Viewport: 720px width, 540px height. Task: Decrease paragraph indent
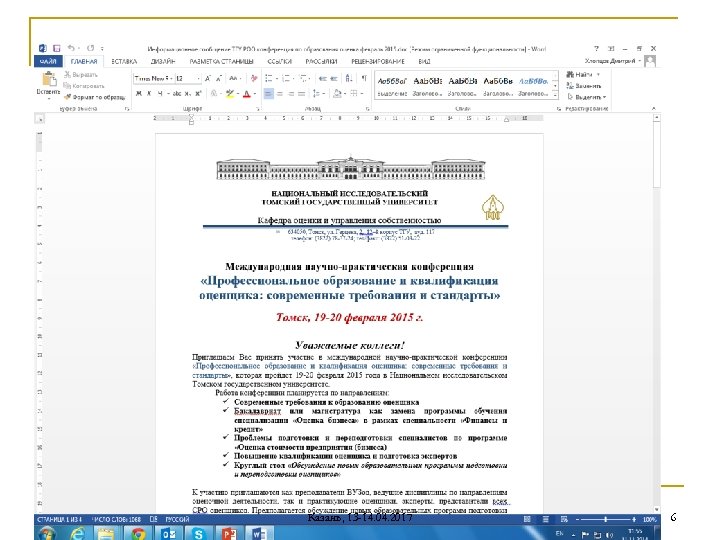click(x=323, y=79)
